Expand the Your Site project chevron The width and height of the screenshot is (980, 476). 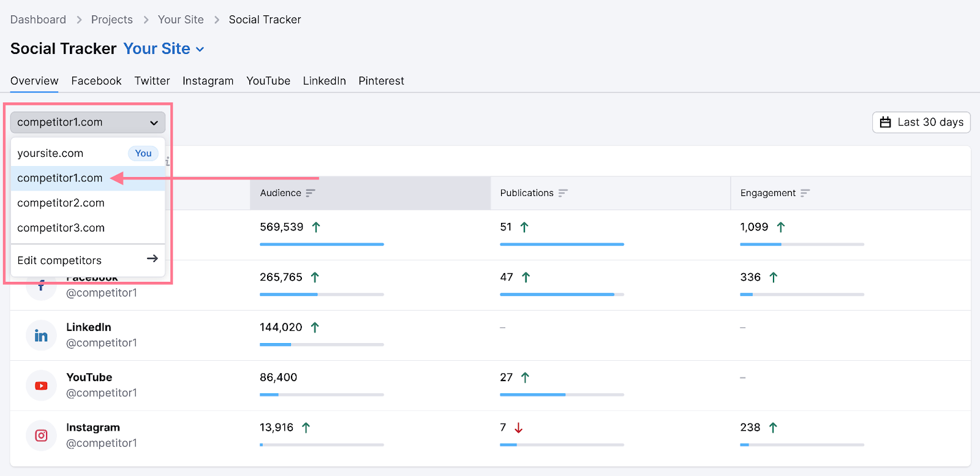click(x=200, y=50)
